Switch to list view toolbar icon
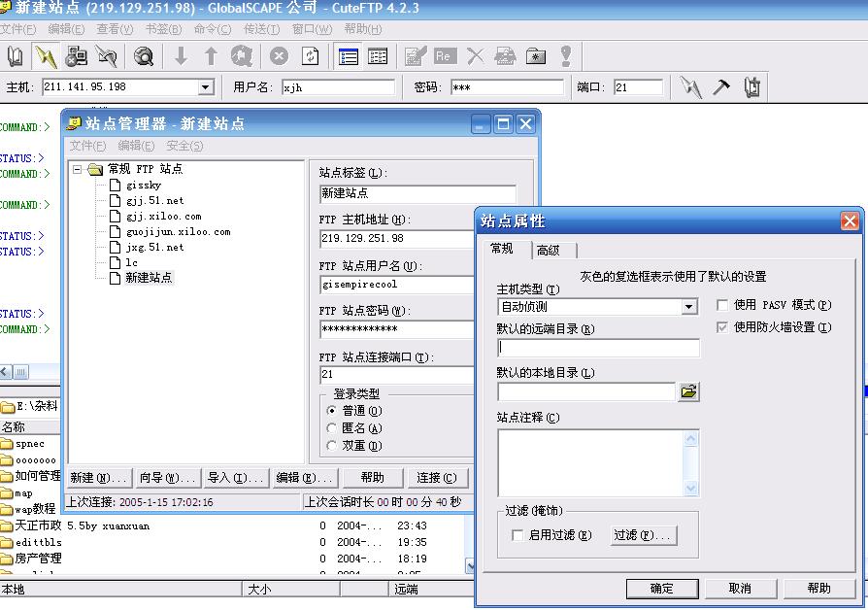868x610 pixels. [349, 56]
